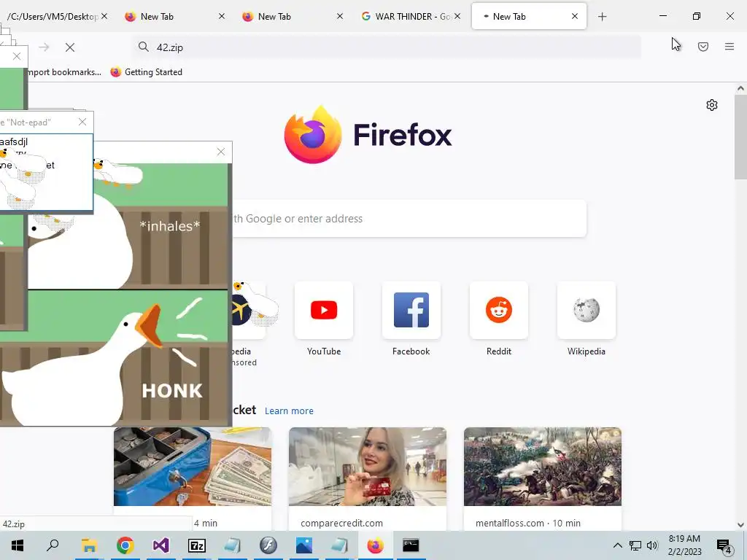Open the Firefox application menu
747x560 pixels.
click(x=729, y=47)
